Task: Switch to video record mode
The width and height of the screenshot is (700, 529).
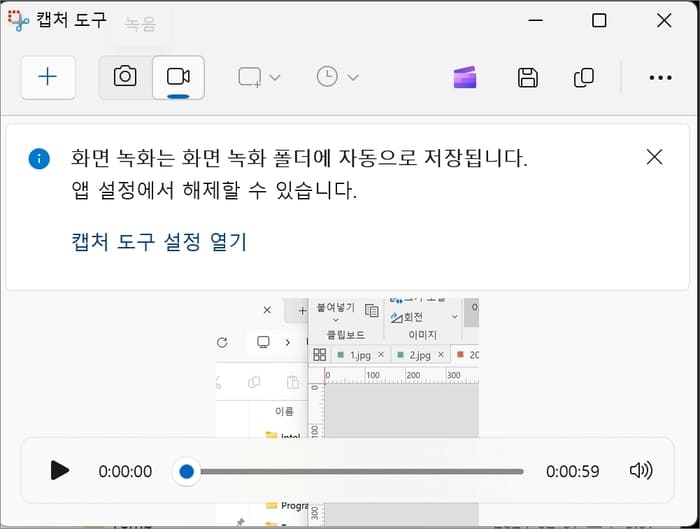Action: tap(178, 77)
